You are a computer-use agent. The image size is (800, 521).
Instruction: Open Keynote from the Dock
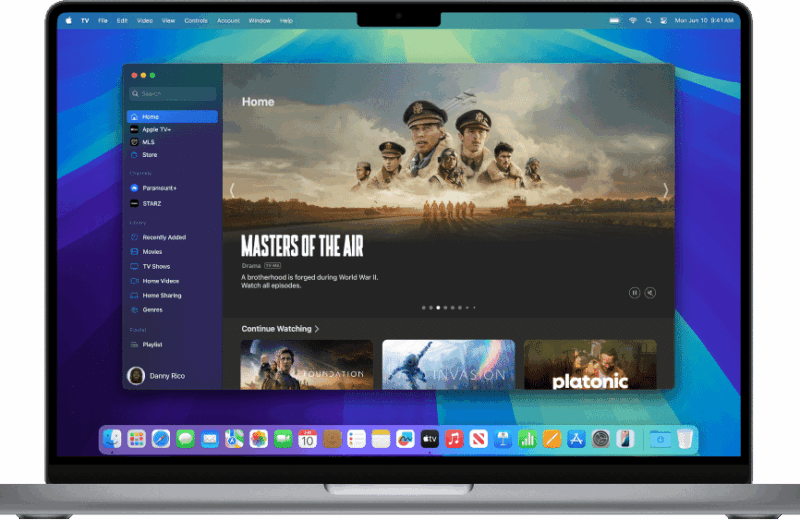503,439
